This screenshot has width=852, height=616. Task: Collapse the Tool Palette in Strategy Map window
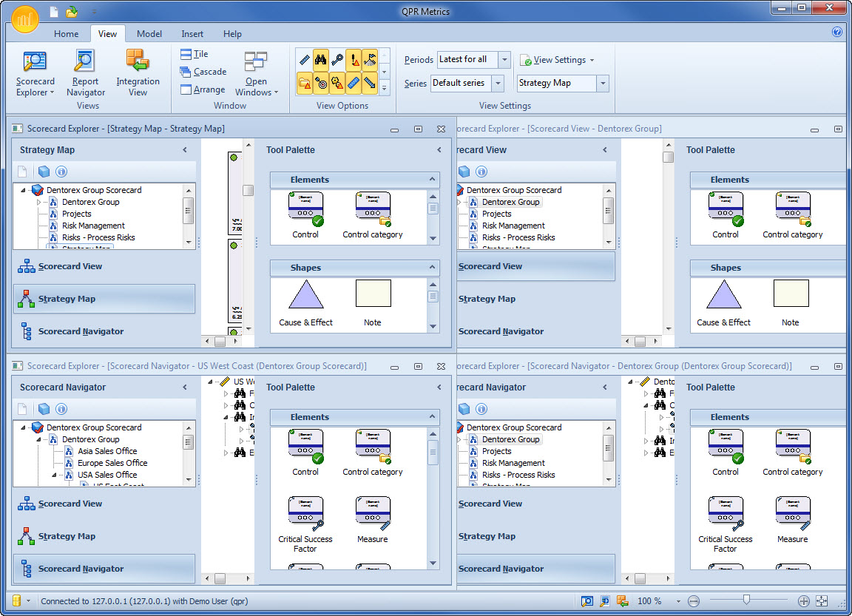tap(439, 150)
